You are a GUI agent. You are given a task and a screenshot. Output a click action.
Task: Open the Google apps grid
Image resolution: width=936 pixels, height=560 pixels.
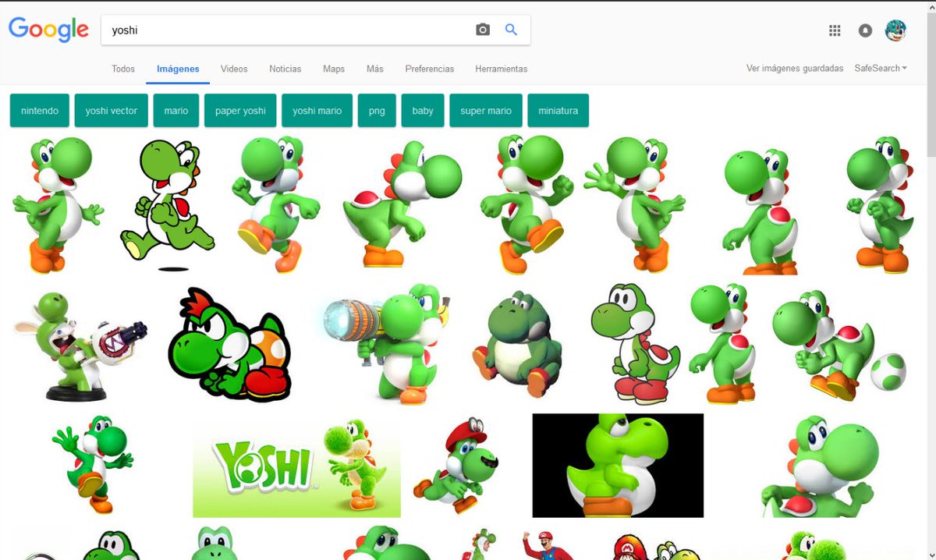834,30
